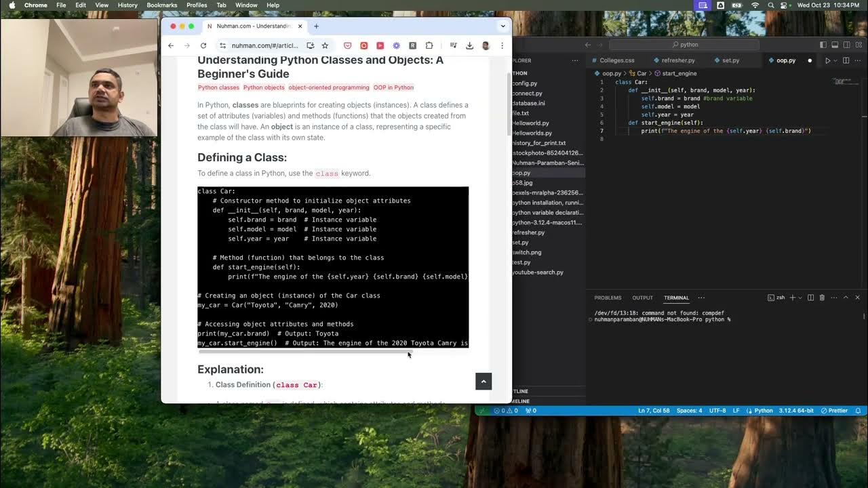The height and width of the screenshot is (488, 868).
Task: Click the 'OOP in Python' tag
Action: (393, 87)
